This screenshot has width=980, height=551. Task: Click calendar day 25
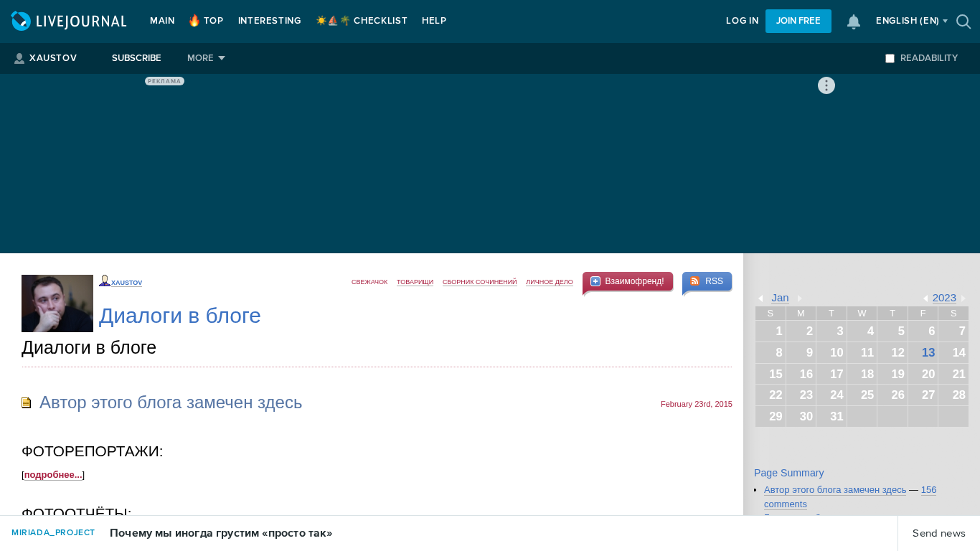[x=862, y=395]
